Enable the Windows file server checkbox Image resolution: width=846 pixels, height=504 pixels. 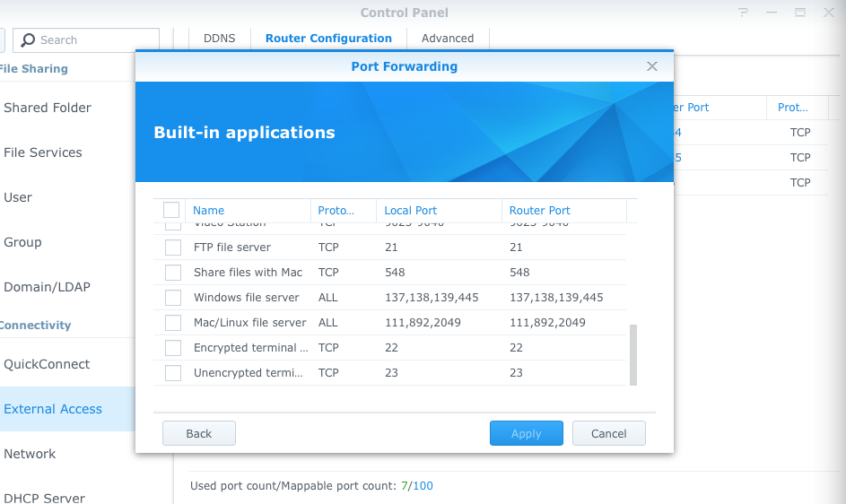173,298
